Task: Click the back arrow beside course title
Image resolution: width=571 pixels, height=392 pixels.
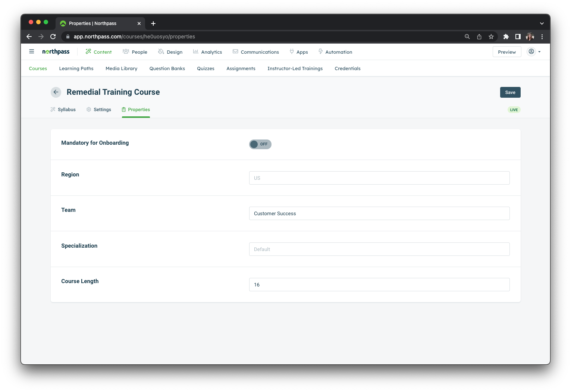Action: pos(56,92)
